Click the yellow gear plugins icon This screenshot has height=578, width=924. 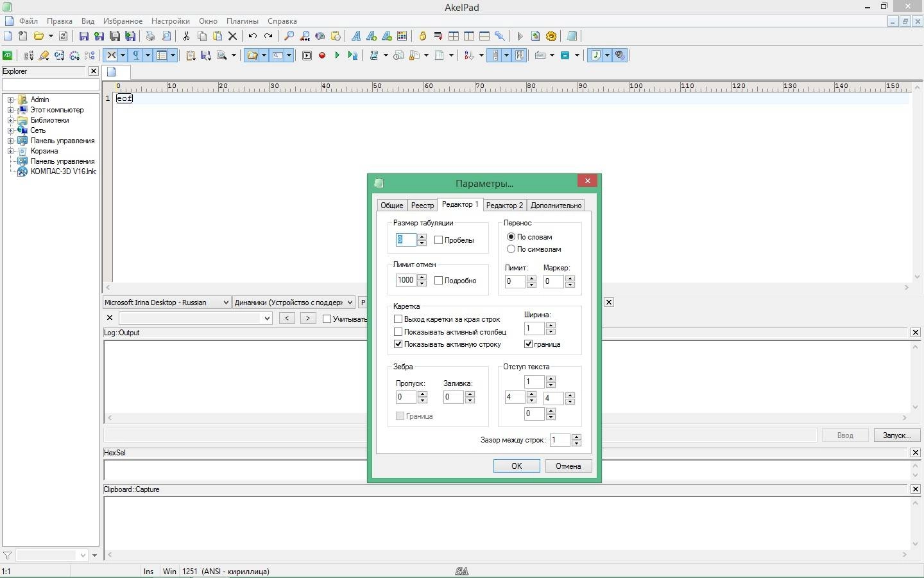pyautogui.click(x=551, y=36)
